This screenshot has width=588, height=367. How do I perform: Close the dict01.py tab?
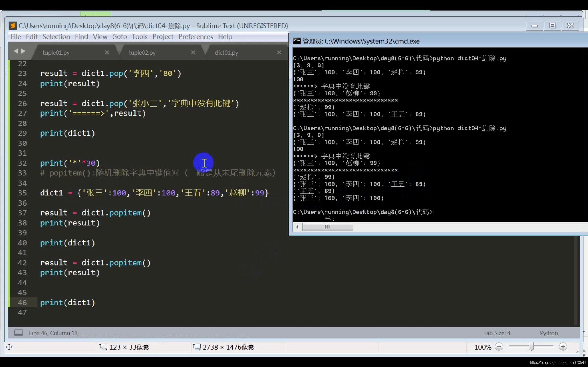279,53
